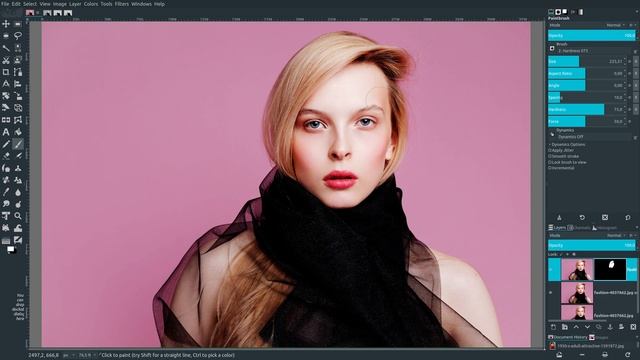Create a new layer button
640x360 pixels.
tap(553, 327)
